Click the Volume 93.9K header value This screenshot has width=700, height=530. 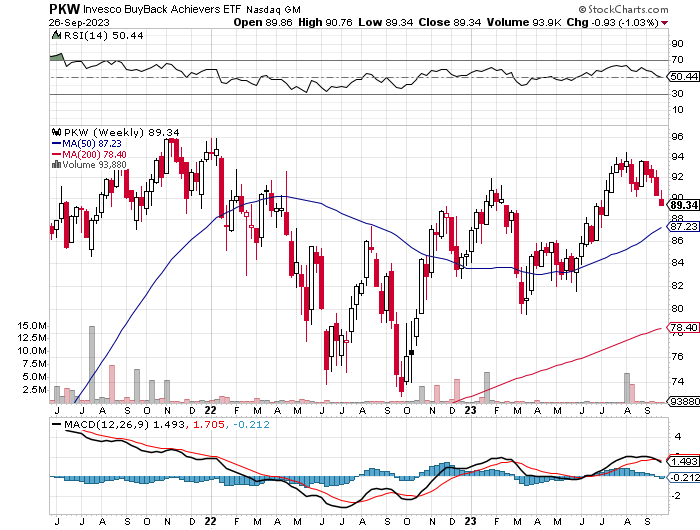[524, 22]
